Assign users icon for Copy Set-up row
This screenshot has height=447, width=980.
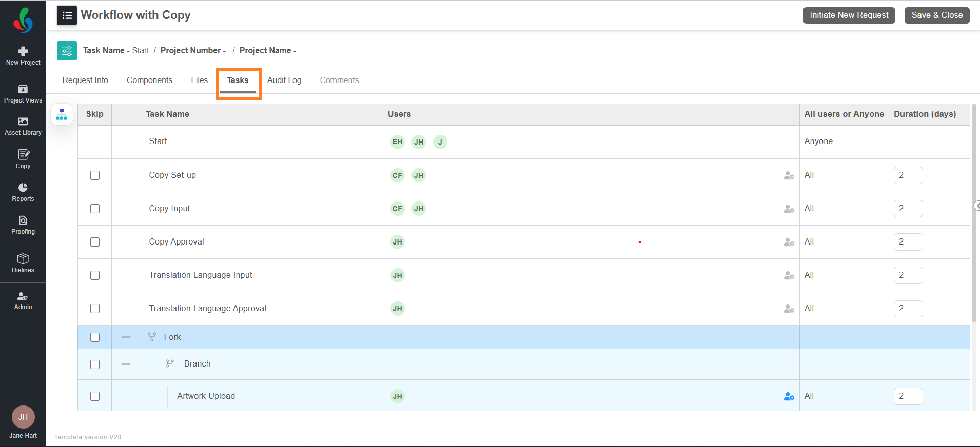click(x=789, y=175)
